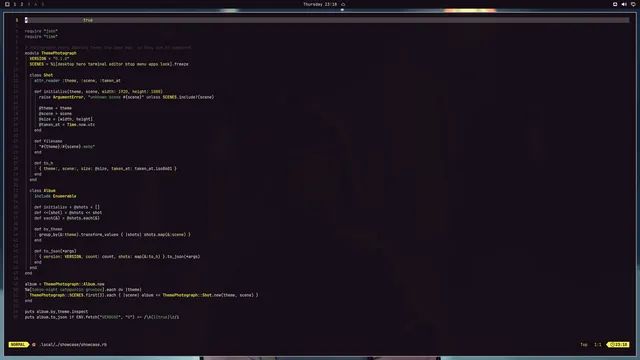Image resolution: width=640 pixels, height=360 pixels.
Task: Click the puts album.by_theme.inspect line
Action: 56,311
